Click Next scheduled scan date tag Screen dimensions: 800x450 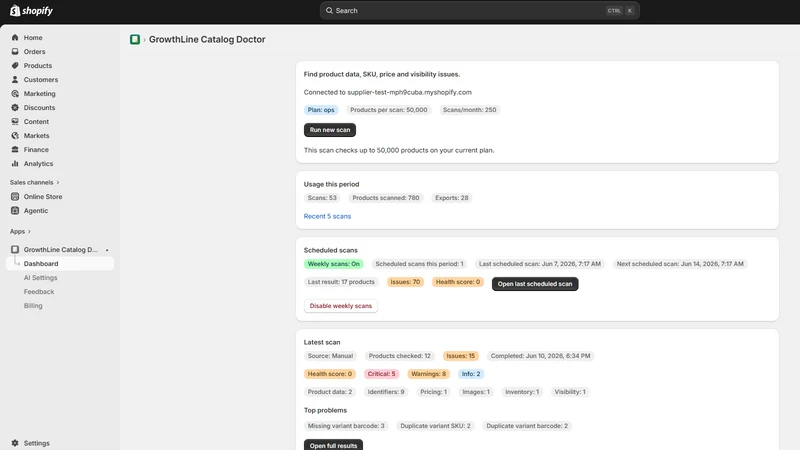click(680, 264)
